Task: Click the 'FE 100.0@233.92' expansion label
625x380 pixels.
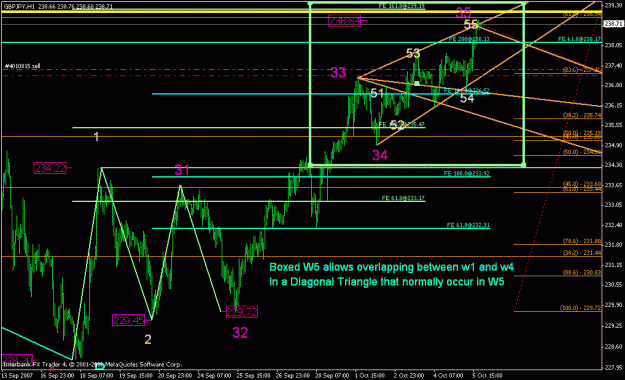Action: pos(467,174)
